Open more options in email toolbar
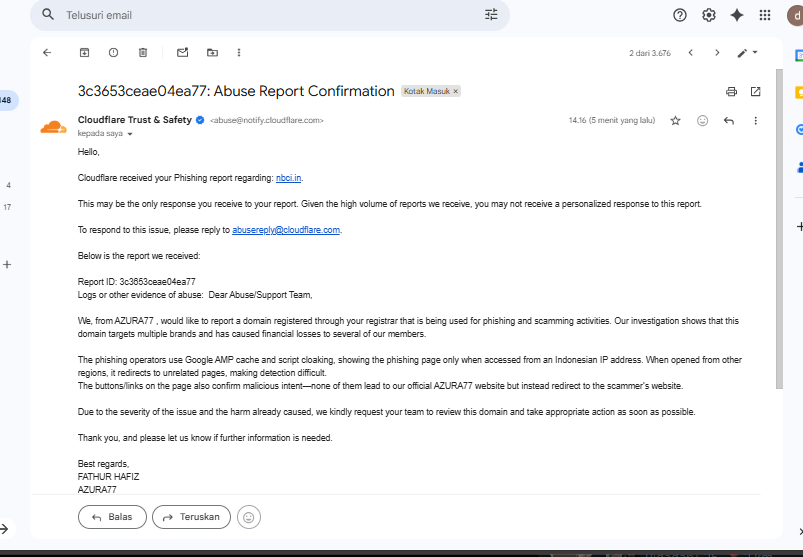 tap(239, 53)
